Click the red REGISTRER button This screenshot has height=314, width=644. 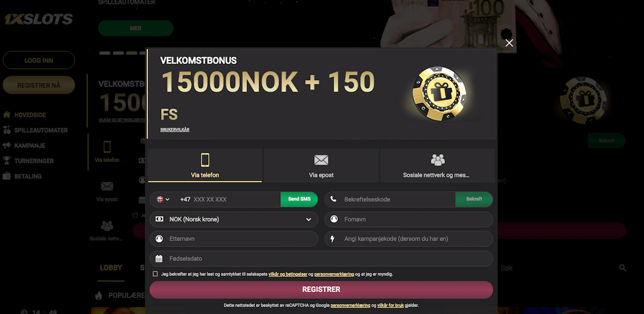pos(321,289)
